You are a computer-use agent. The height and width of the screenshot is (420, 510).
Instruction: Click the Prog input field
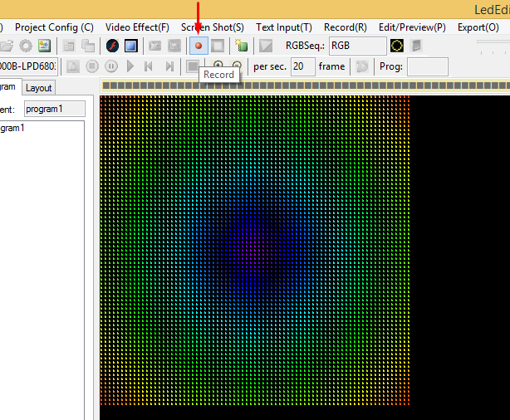(428, 66)
